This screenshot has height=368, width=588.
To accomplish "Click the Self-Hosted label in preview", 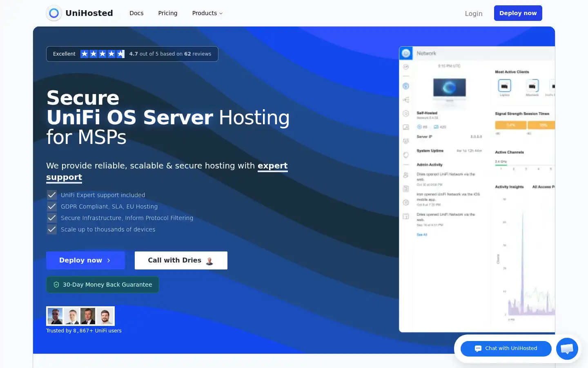I will point(427,113).
